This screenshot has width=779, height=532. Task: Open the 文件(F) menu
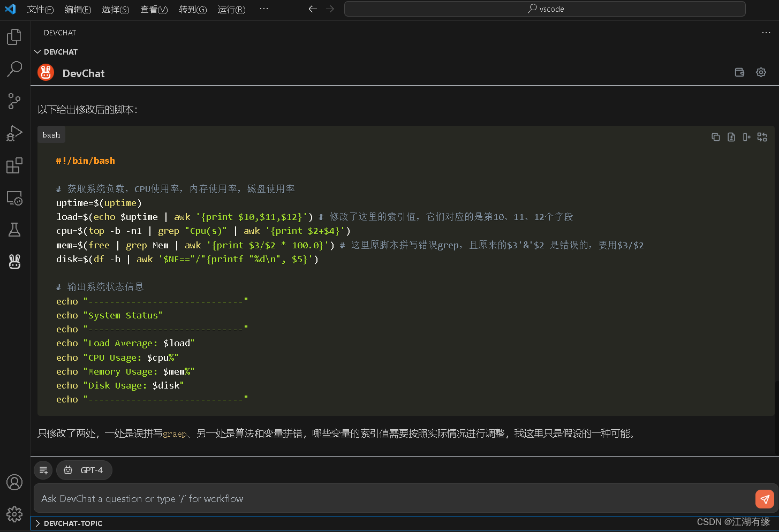pyautogui.click(x=40, y=9)
